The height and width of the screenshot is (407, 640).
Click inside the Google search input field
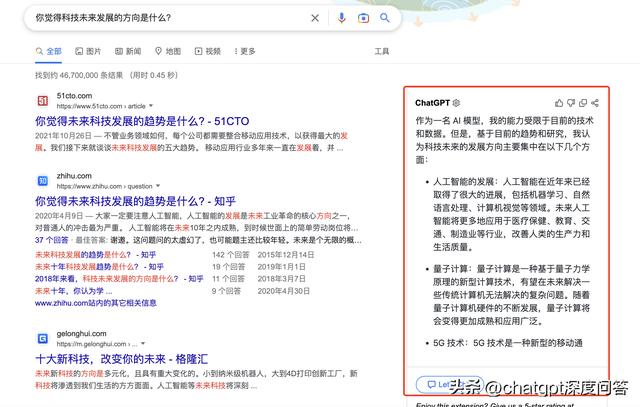click(x=160, y=18)
